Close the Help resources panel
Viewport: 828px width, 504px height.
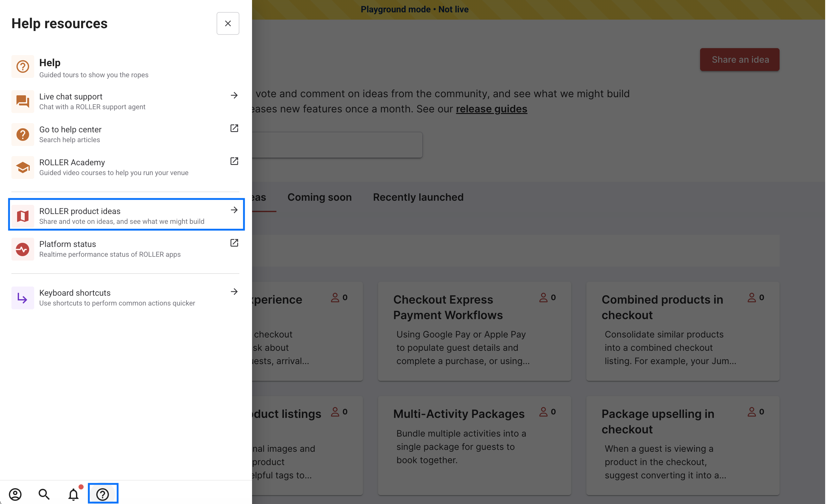(228, 23)
